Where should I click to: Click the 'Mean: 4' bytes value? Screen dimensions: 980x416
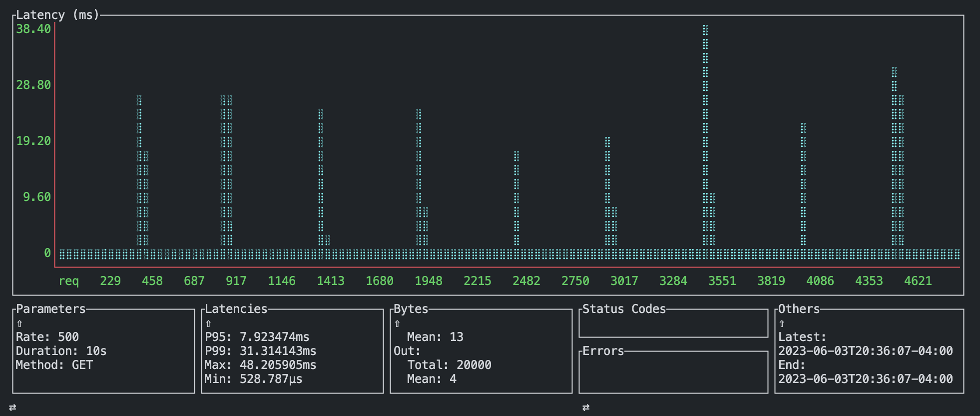click(432, 379)
